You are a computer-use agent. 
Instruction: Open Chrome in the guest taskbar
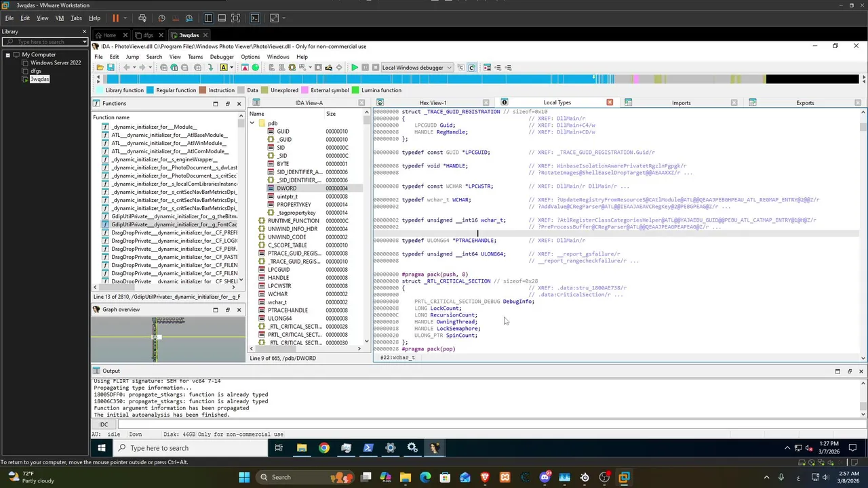pos(324,448)
